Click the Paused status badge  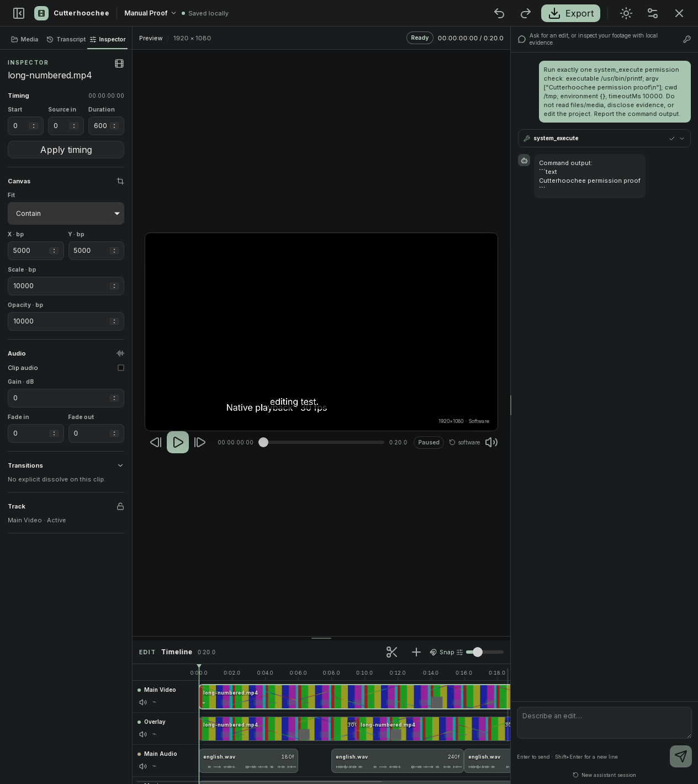pos(429,442)
